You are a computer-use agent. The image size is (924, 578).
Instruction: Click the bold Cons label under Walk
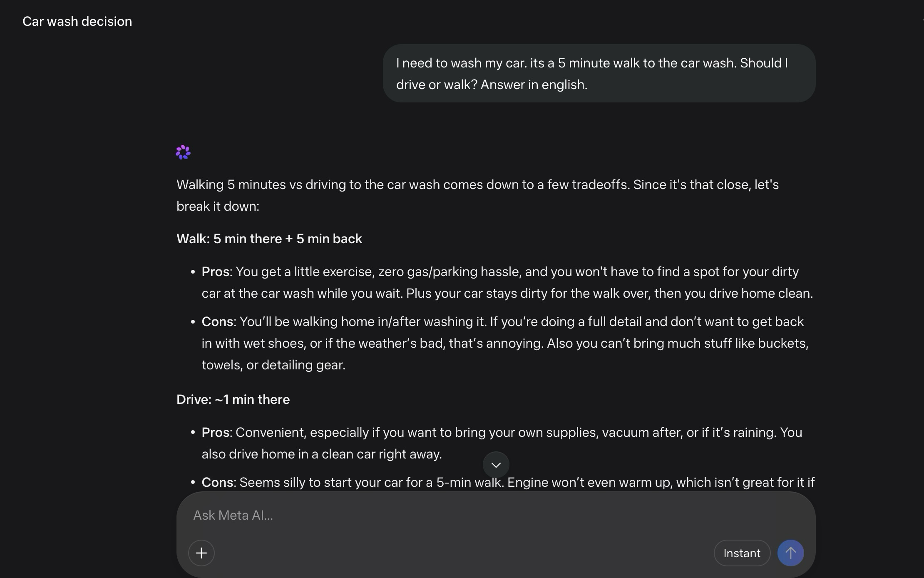tap(217, 321)
